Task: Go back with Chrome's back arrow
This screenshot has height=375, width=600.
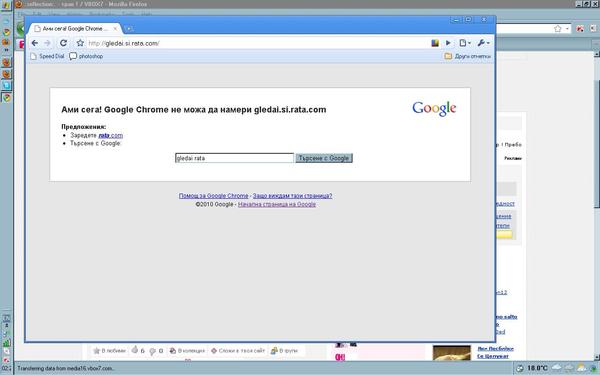Action: point(35,43)
